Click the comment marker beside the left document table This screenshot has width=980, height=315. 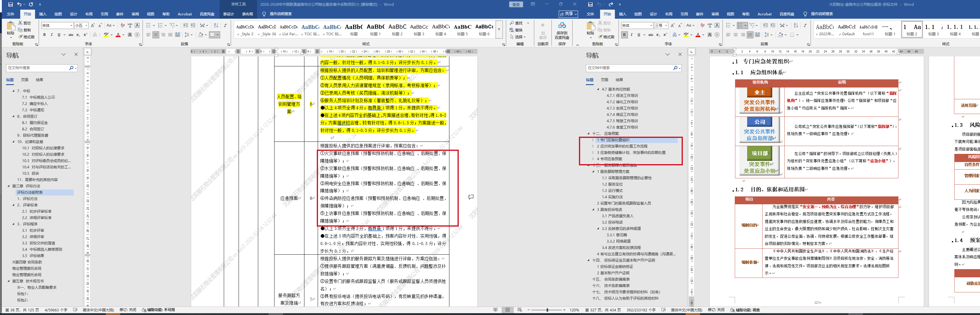(471, 197)
